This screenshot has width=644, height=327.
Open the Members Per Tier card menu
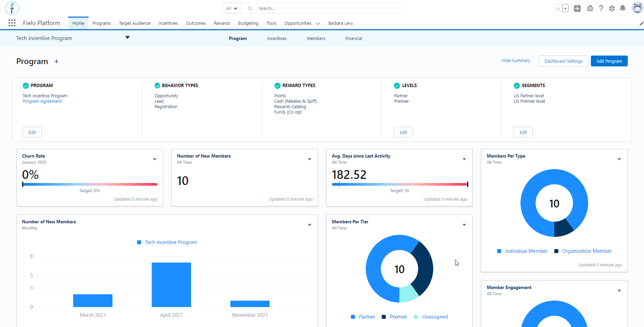point(464,225)
